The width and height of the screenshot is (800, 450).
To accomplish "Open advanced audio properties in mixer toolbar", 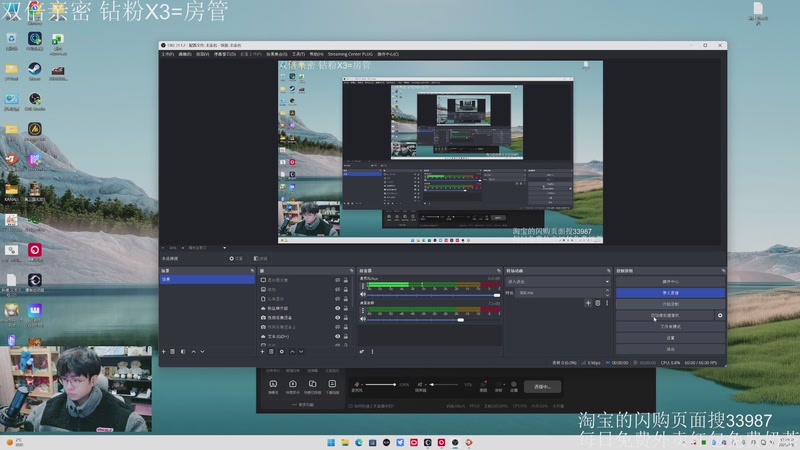I will 362,352.
